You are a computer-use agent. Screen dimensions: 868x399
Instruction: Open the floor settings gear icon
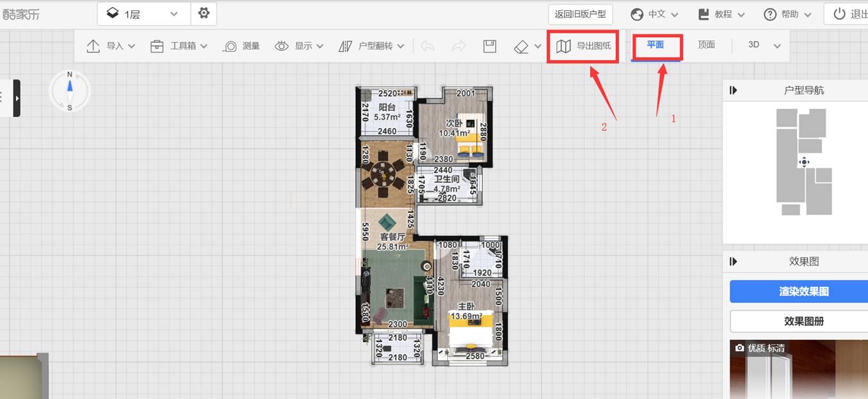tap(204, 13)
